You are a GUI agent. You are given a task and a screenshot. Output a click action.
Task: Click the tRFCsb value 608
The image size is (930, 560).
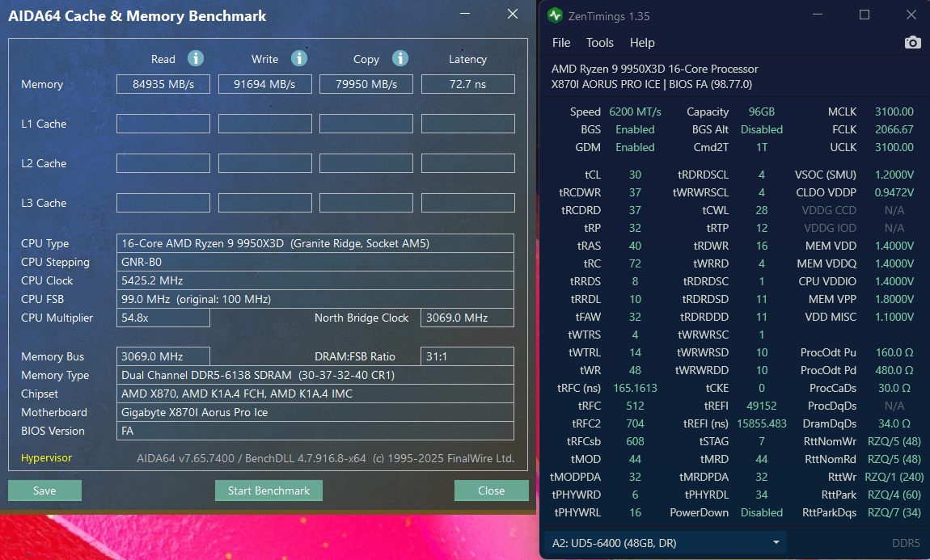635,441
